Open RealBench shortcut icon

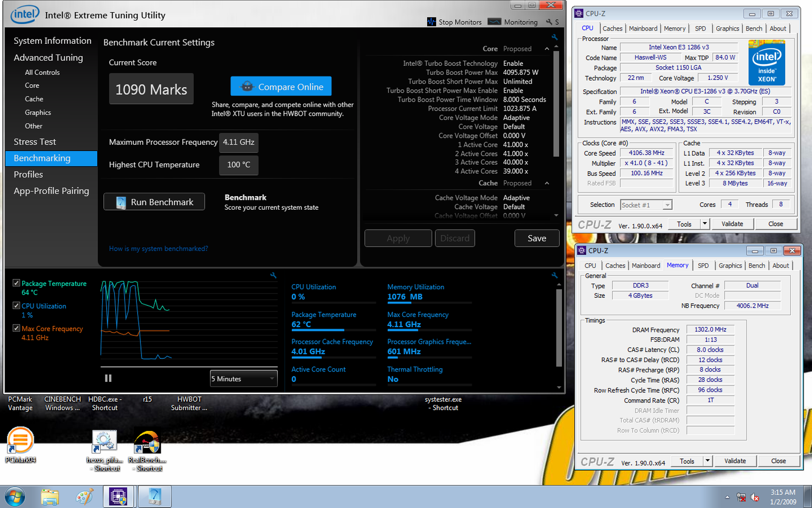(x=147, y=450)
